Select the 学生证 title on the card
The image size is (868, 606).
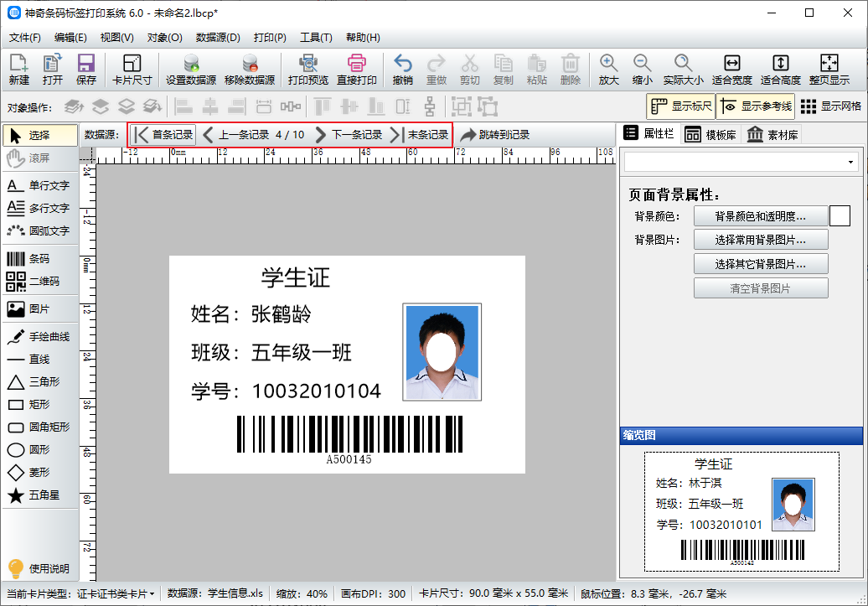(295, 277)
